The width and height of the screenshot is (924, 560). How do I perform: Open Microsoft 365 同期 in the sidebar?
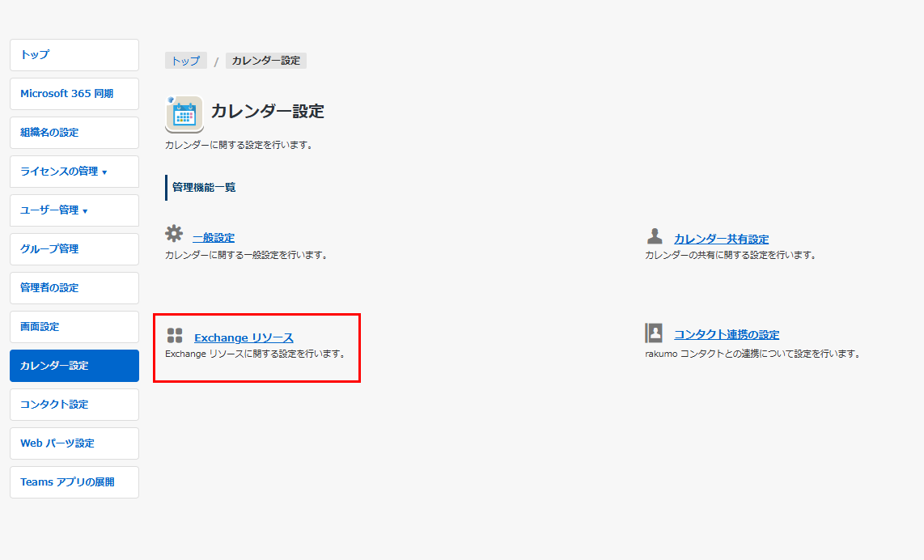(x=74, y=94)
